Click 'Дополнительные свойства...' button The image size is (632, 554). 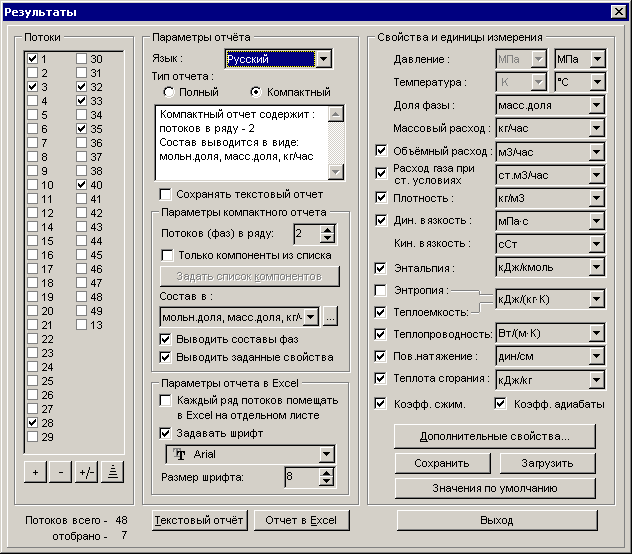pyautogui.click(x=495, y=436)
